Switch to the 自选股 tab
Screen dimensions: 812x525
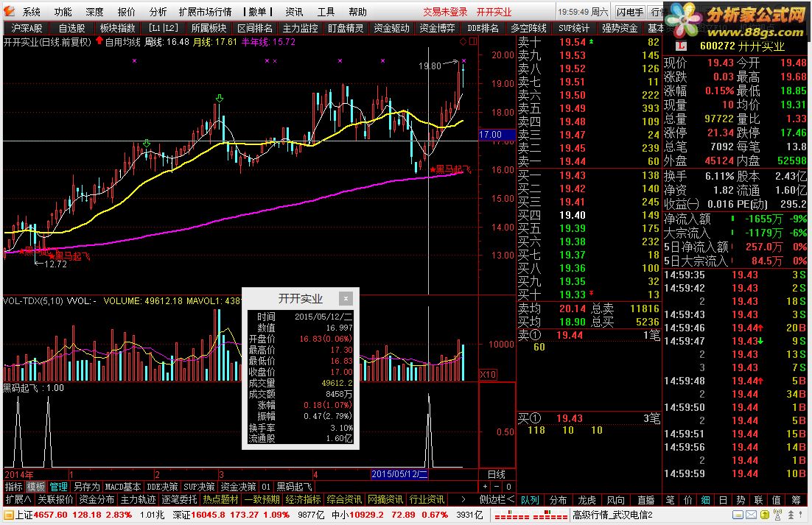pos(72,29)
